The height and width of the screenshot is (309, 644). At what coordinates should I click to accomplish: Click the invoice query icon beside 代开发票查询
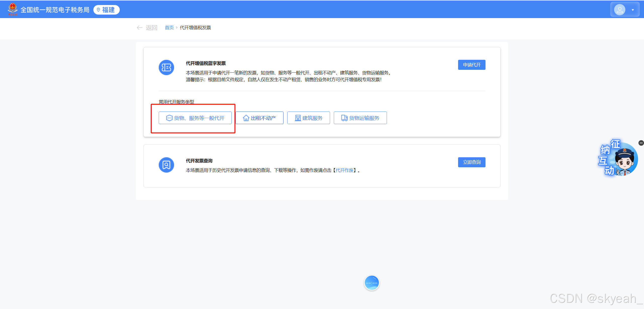pyautogui.click(x=166, y=165)
